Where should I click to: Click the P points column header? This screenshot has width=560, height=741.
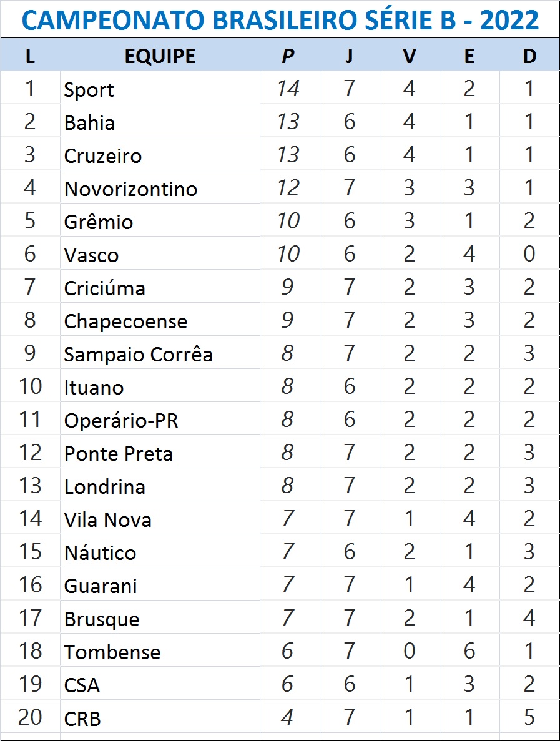tap(288, 56)
